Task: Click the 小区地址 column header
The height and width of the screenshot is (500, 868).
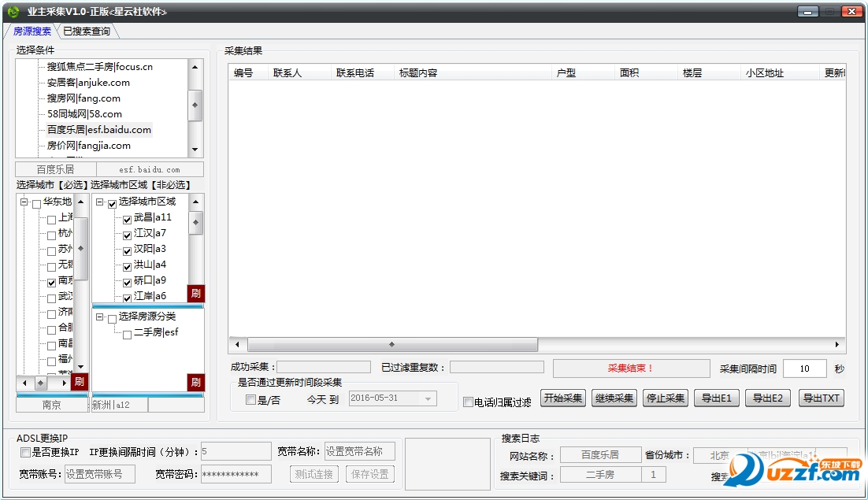Action: (x=780, y=72)
